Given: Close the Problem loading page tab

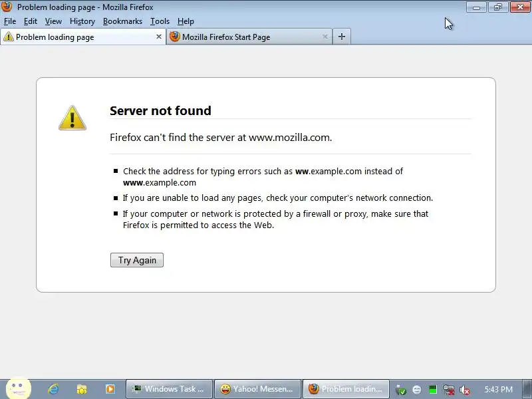Looking at the screenshot, I should coord(158,37).
